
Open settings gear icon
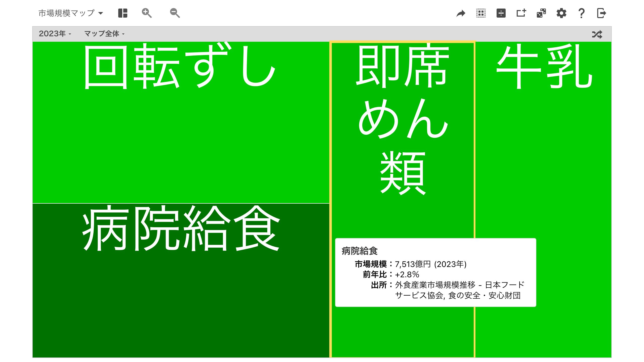click(x=561, y=13)
